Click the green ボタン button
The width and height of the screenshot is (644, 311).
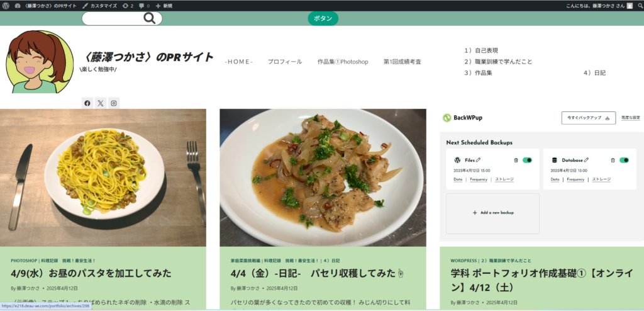click(x=323, y=18)
